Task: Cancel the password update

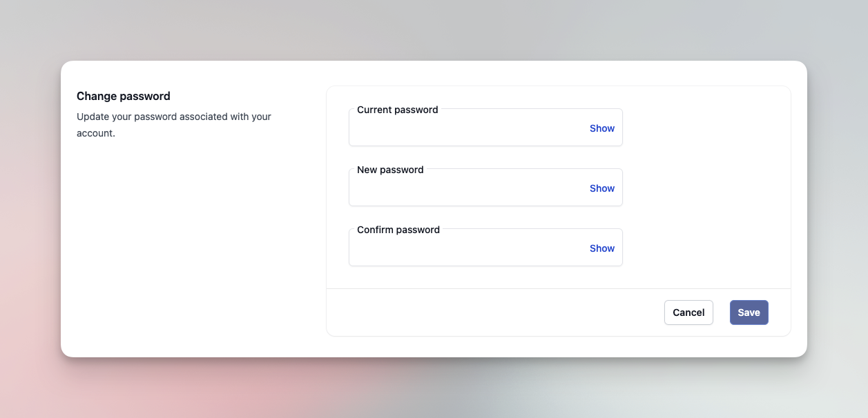Action: pos(688,312)
